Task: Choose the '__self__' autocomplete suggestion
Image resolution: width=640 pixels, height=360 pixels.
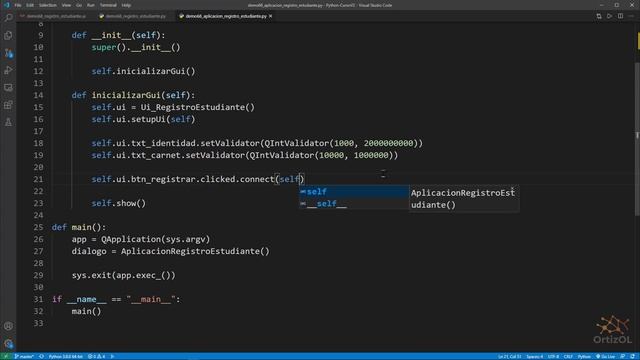Action: click(x=354, y=204)
